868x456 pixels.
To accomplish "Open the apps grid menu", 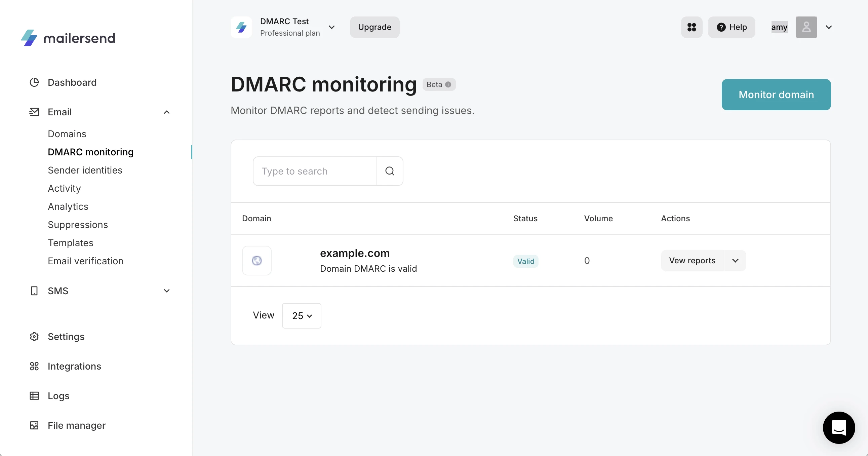I will pos(692,27).
